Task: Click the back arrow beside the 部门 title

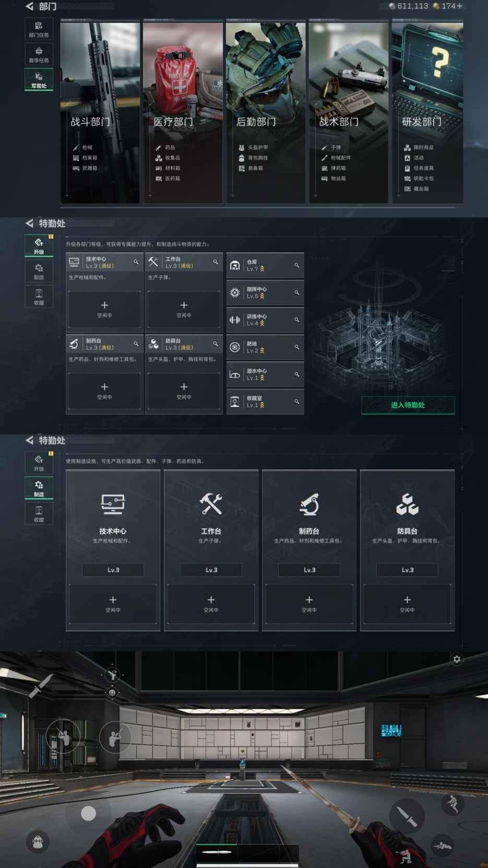Action: (29, 6)
